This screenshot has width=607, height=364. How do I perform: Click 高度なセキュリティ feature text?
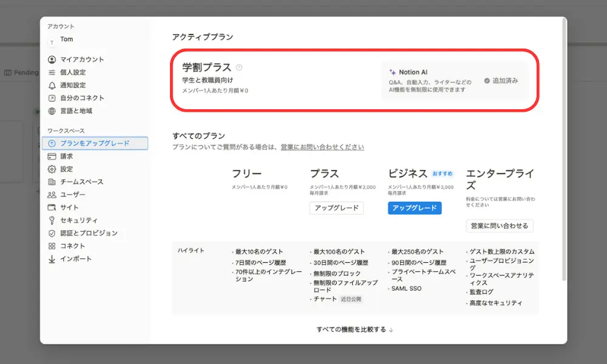click(x=496, y=303)
